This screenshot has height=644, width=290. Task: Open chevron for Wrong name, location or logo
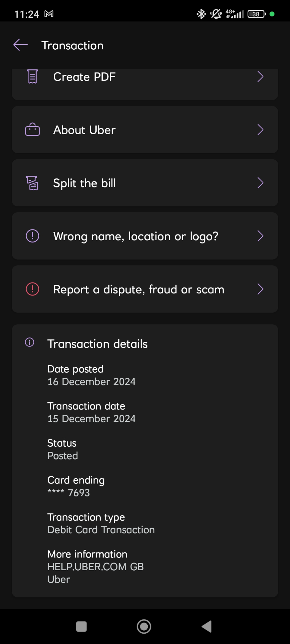coord(260,236)
